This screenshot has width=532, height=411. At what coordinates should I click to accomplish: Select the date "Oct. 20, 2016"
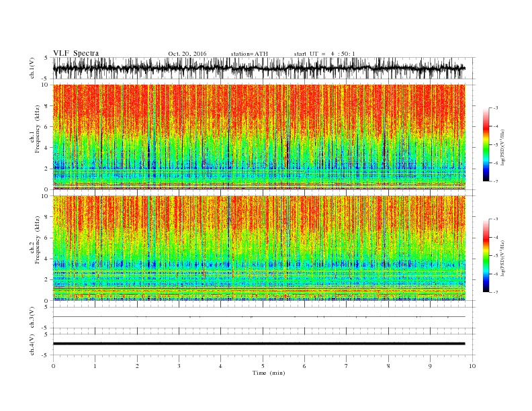point(187,54)
